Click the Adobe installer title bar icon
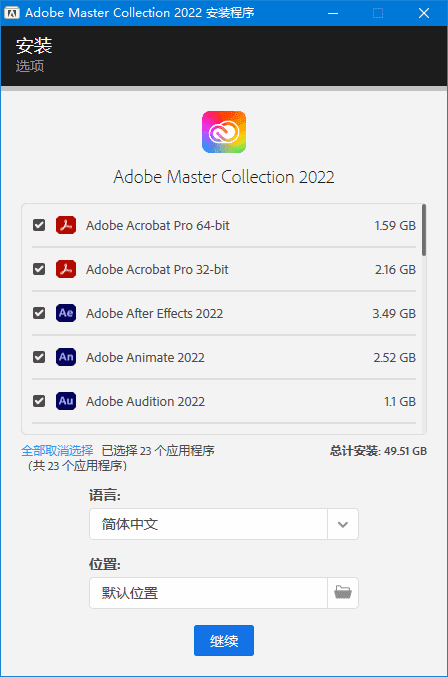Image resolution: width=448 pixels, height=677 pixels. pos(12,13)
